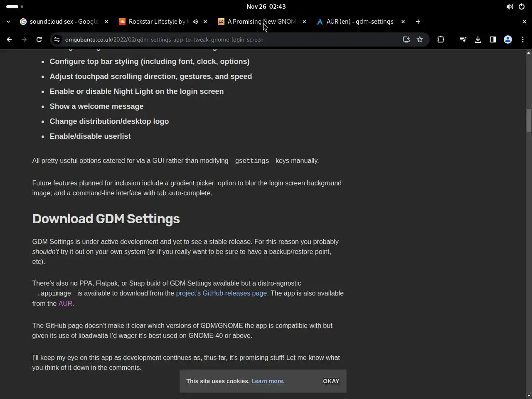
Task: Mute the Rockstar Lifestyle tab audio icon
Action: tap(195, 22)
